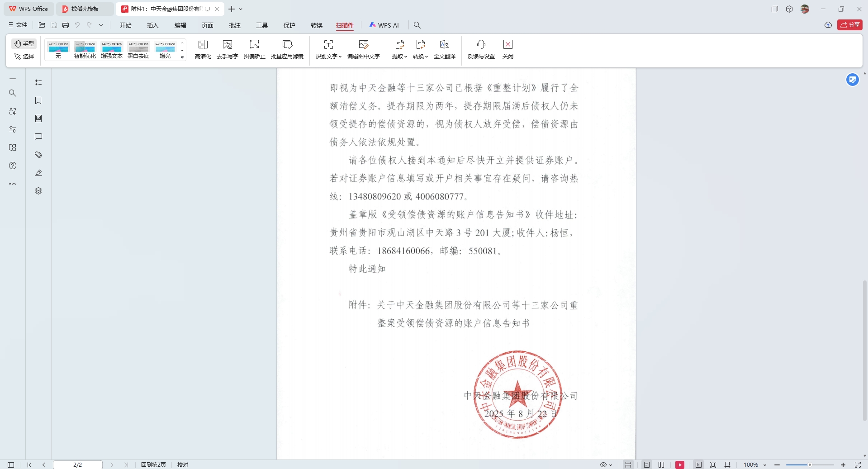
Task: Click the 去手写字 handwriting removal icon
Action: tap(228, 49)
